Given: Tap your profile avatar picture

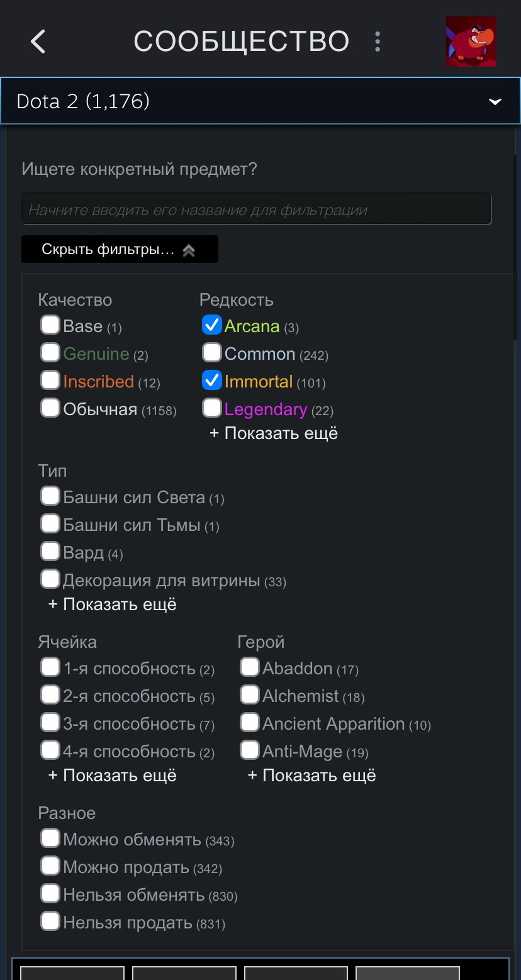Looking at the screenshot, I should pyautogui.click(x=471, y=42).
